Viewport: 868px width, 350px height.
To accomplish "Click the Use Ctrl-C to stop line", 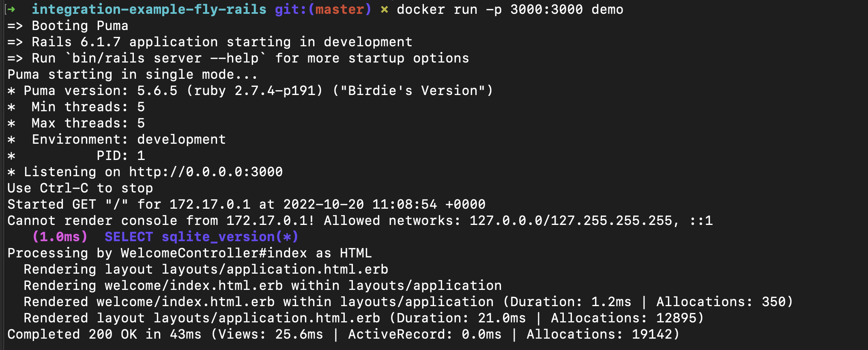I will pyautogui.click(x=80, y=188).
